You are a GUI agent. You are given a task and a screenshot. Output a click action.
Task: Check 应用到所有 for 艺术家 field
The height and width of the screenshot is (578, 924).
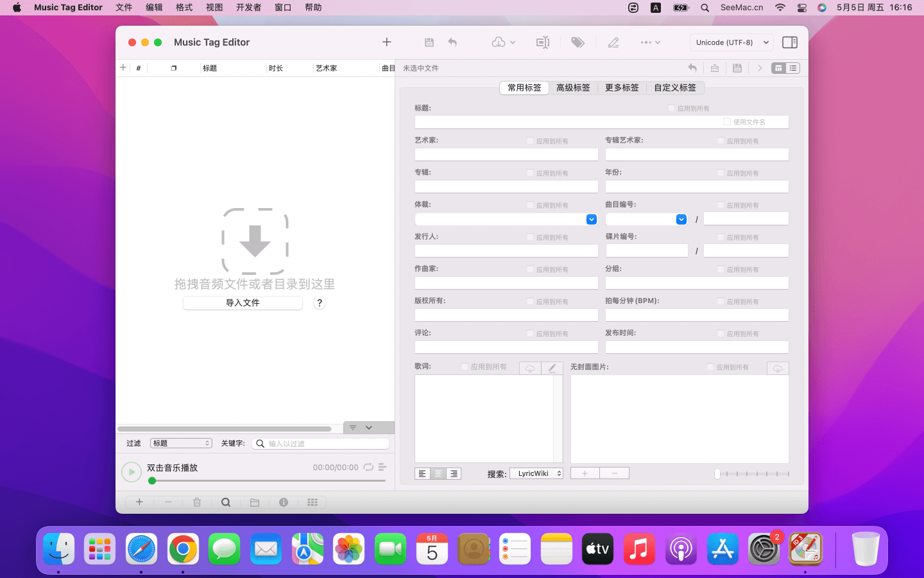[530, 141]
